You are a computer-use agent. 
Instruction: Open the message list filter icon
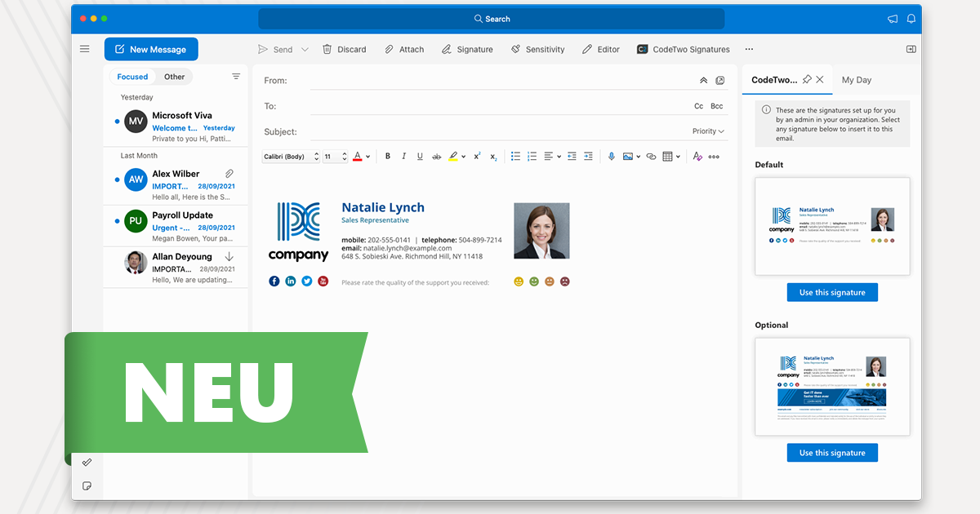(236, 76)
